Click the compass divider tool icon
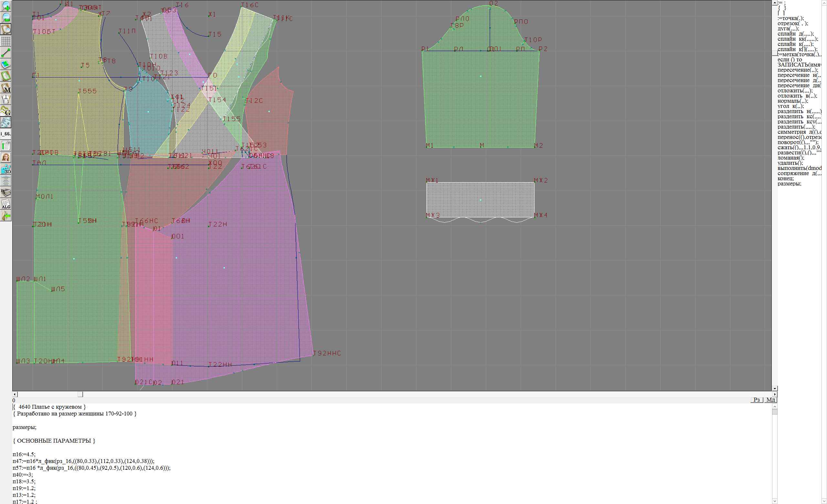Screen dimensions: 827x504 coord(6,99)
